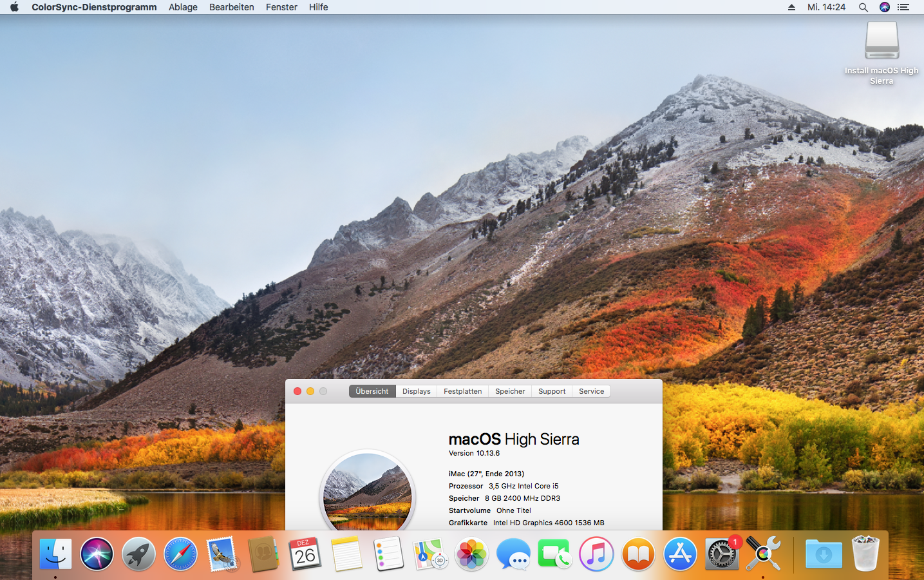Open Calendar showing DEZ 26
924x580 pixels.
(x=305, y=554)
